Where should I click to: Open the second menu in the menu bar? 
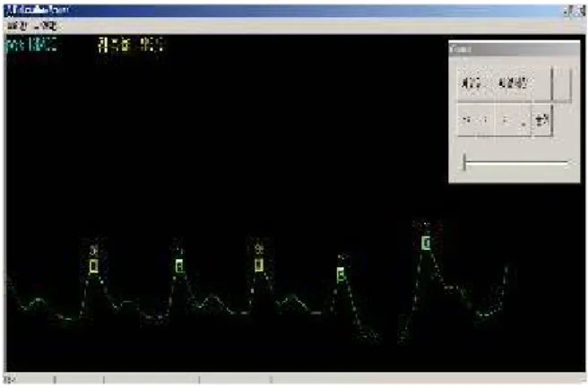45,26
